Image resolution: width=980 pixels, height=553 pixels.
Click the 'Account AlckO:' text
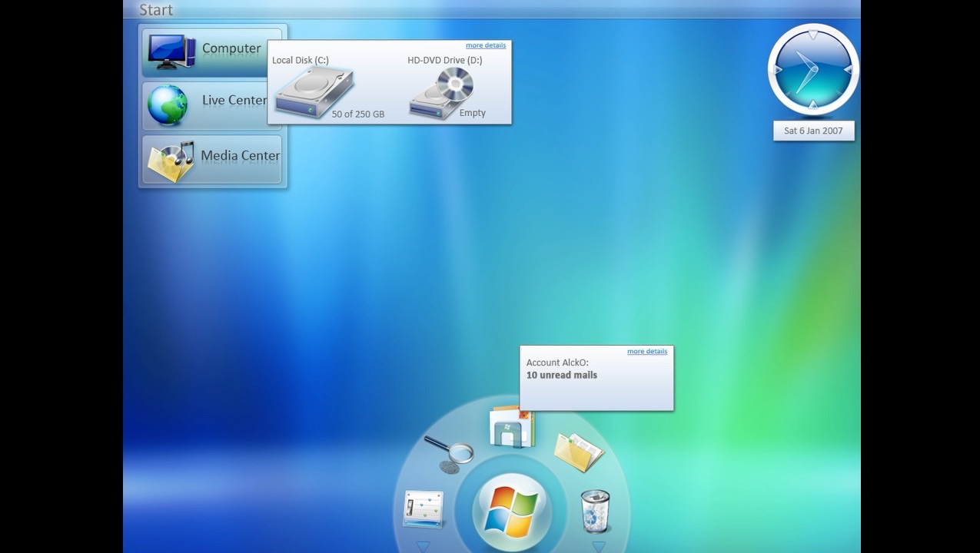coord(557,363)
